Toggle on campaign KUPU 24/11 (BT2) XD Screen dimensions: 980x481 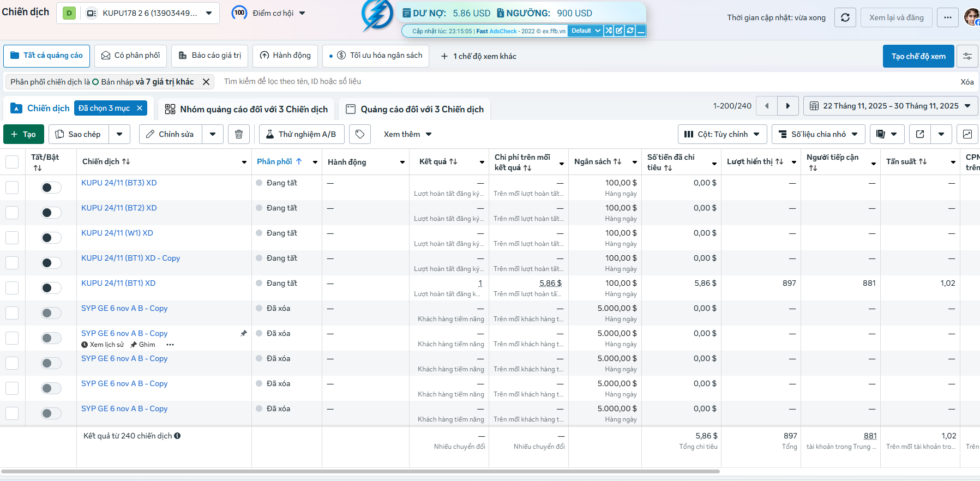coord(51,213)
